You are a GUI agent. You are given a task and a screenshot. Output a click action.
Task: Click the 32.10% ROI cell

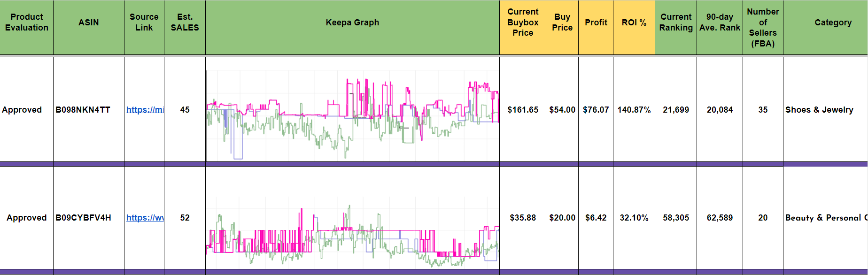634,218
